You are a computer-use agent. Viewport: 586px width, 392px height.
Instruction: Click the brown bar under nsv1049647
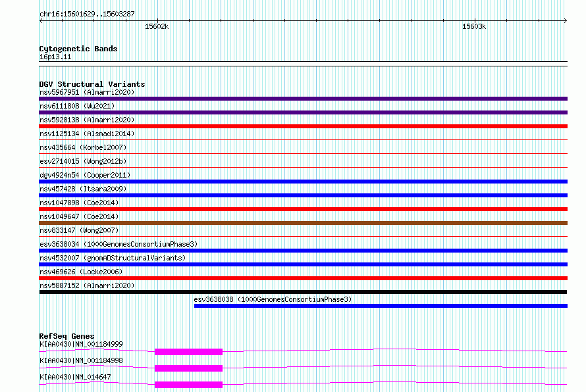tap(303, 223)
